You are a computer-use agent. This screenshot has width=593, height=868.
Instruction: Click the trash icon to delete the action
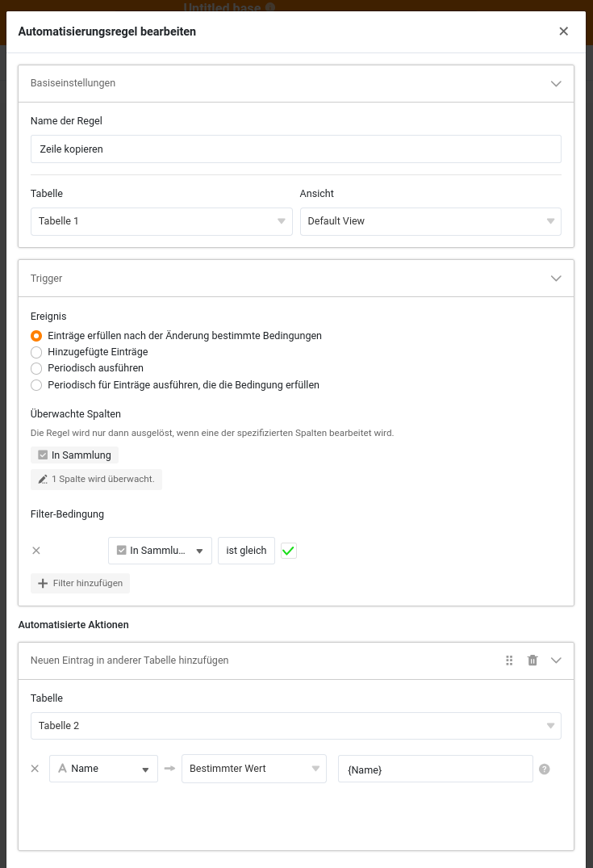pos(532,660)
